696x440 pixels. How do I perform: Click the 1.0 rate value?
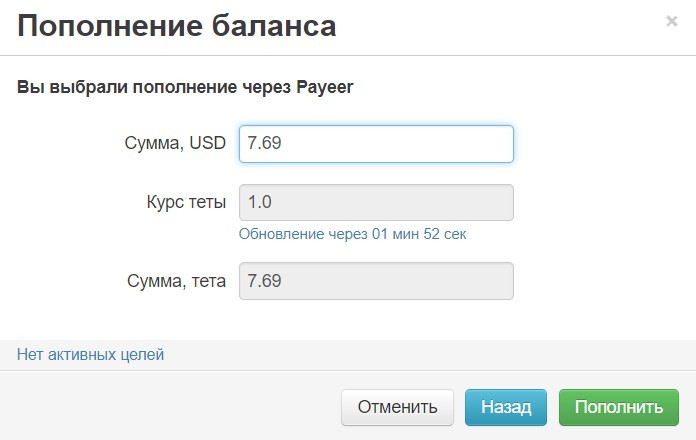click(x=260, y=203)
